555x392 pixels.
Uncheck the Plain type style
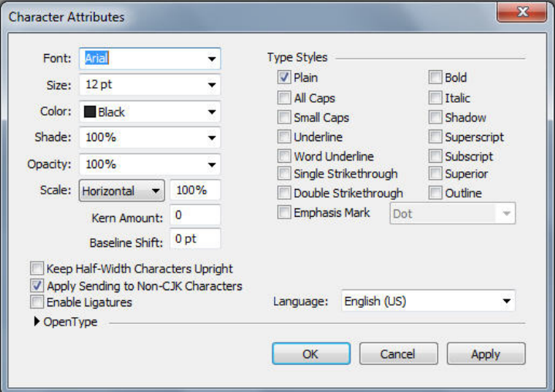tap(284, 78)
